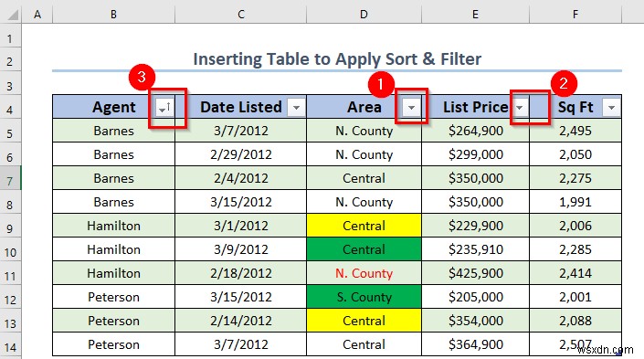Image resolution: width=644 pixels, height=359 pixels.
Task: Select the cell containing $364,900
Action: coord(475,344)
